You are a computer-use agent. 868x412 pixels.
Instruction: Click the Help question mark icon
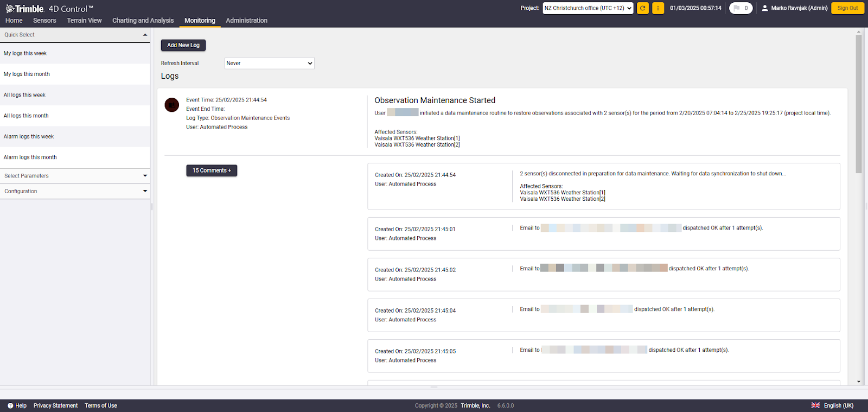click(x=10, y=405)
